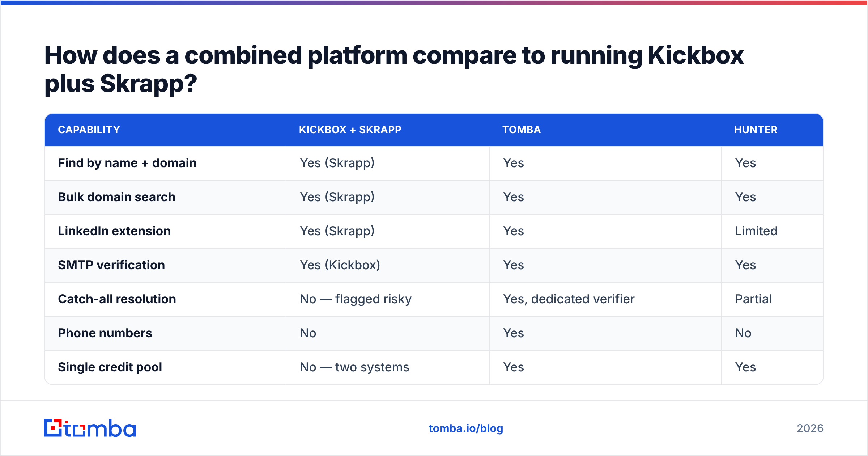Click 'Yes (Skrapp)' in Find by name row
This screenshot has width=868, height=456.
tap(337, 163)
